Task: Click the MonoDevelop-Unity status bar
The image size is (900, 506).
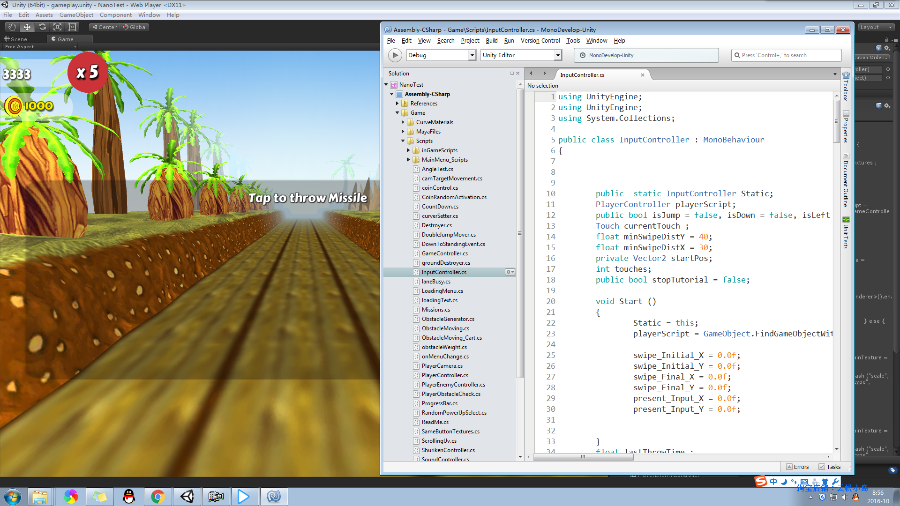Action: (x=646, y=55)
